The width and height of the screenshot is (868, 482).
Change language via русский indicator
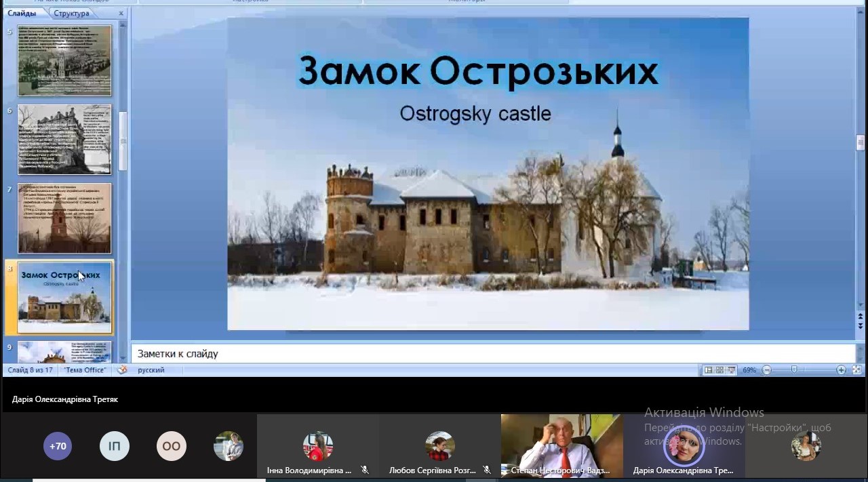151,370
